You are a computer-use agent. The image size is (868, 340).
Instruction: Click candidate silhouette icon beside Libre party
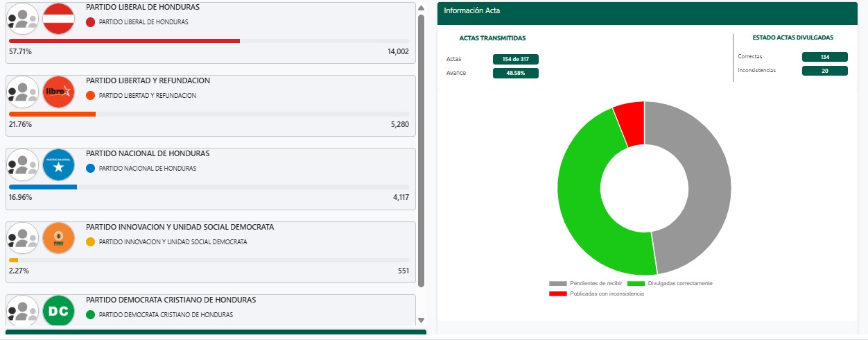23,92
